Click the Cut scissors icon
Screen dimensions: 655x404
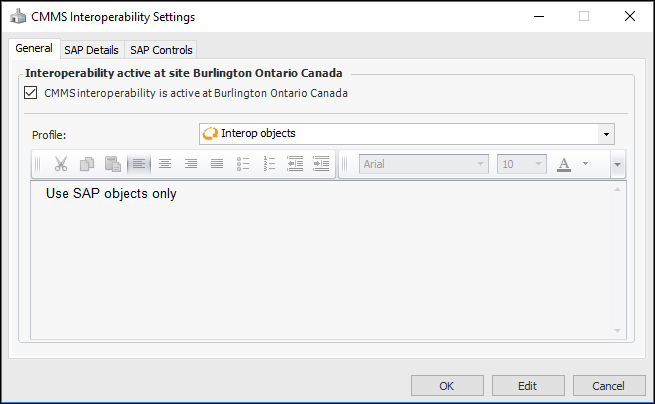(61, 164)
